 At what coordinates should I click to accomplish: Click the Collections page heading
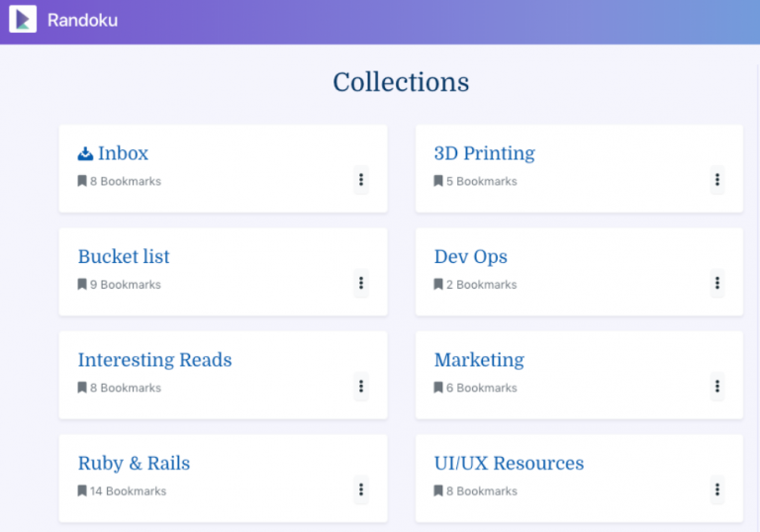coord(401,82)
